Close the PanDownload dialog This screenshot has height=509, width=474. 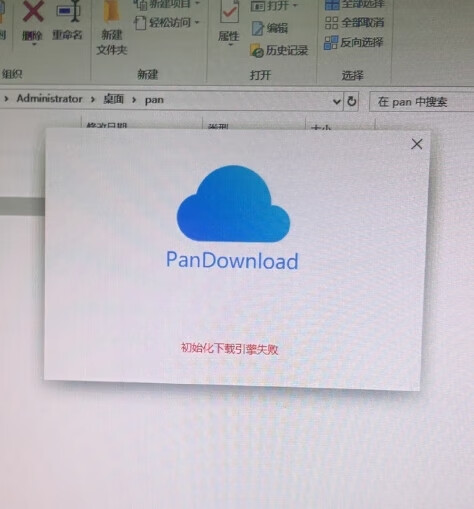pyautogui.click(x=417, y=144)
